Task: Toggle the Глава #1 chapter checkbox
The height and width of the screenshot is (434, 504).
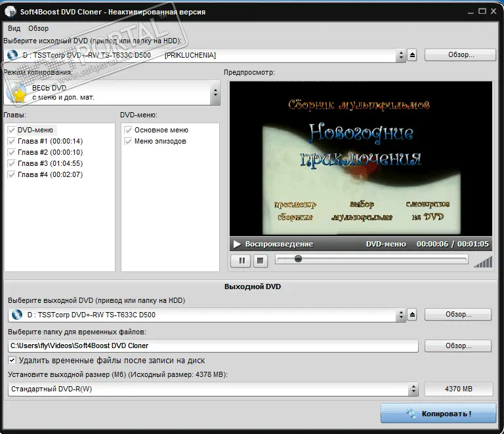Action: pos(11,141)
